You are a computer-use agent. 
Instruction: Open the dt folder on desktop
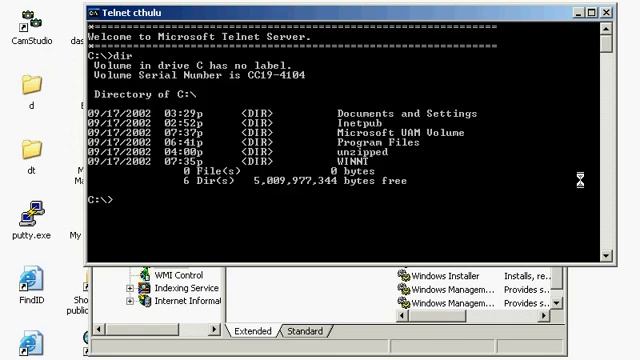[x=31, y=149]
